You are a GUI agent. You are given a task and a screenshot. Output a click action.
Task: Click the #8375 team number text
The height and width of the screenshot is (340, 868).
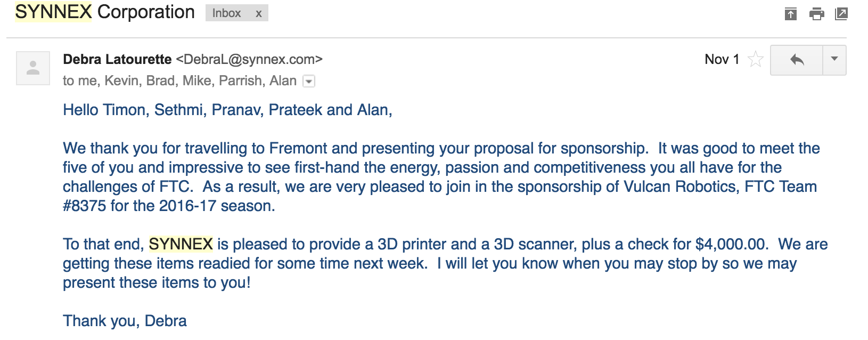coord(84,206)
